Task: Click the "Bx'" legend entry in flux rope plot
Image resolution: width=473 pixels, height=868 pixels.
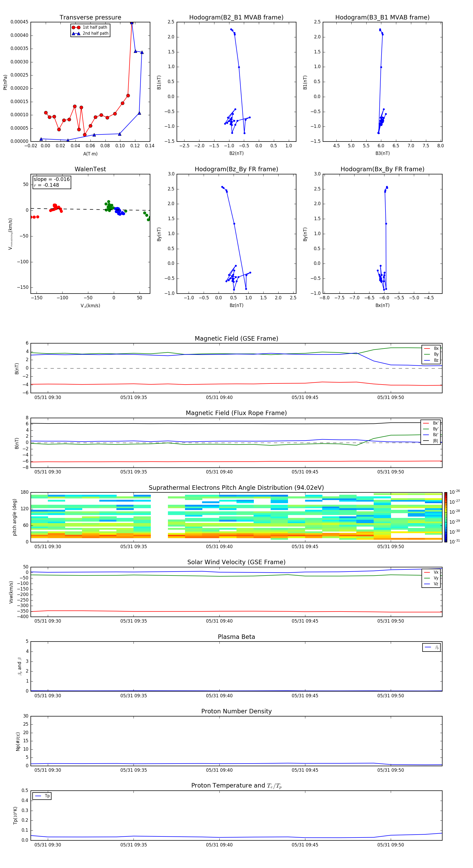Action: point(431,423)
